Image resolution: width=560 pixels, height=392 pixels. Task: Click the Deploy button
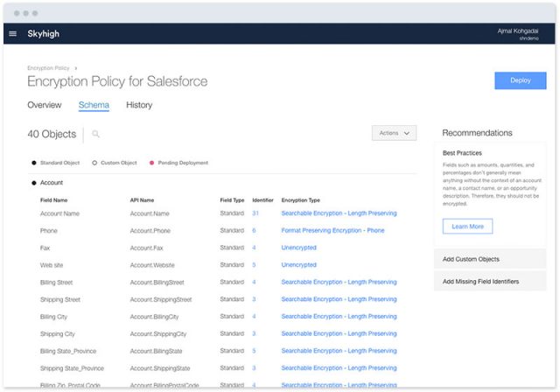[x=520, y=80]
